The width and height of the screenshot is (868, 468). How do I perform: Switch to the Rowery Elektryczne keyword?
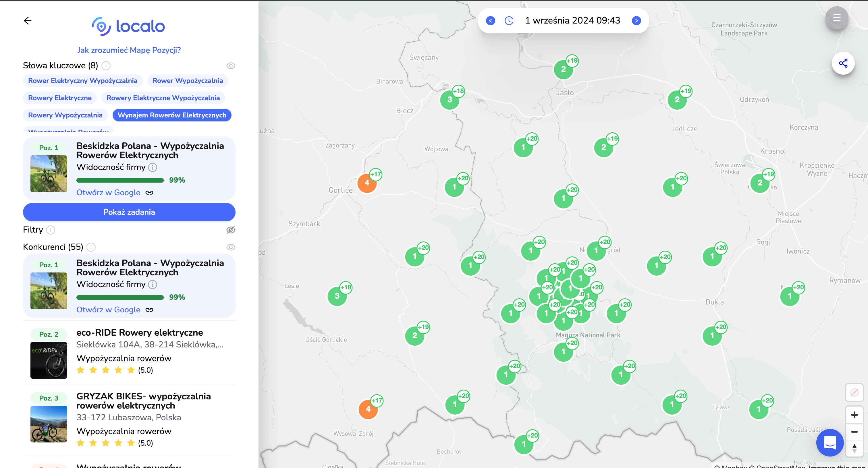60,98
